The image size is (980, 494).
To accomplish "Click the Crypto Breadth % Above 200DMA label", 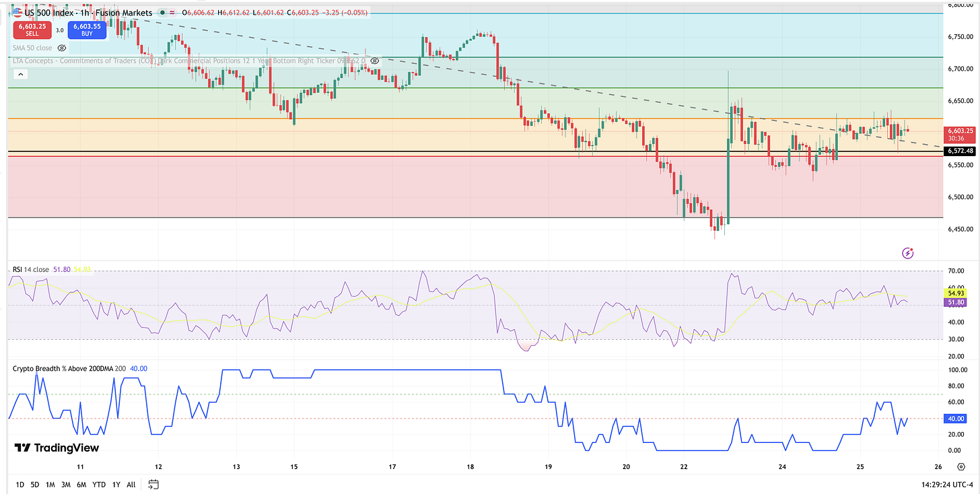I will coord(68,368).
